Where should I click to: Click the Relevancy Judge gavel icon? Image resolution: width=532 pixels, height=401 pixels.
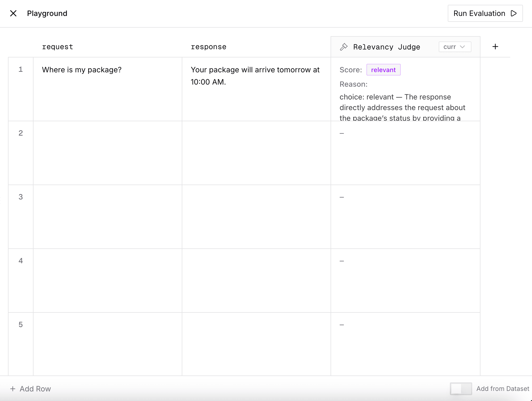(x=344, y=47)
